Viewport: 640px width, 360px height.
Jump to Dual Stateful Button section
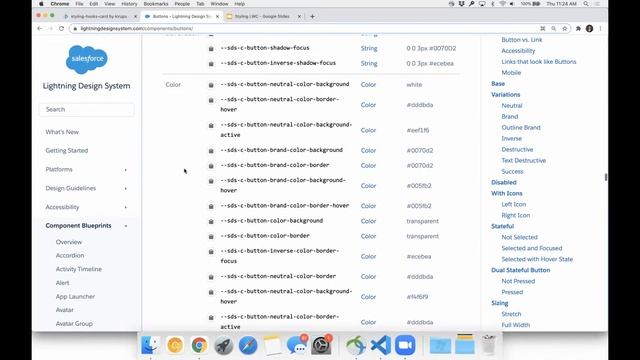pyautogui.click(x=521, y=270)
